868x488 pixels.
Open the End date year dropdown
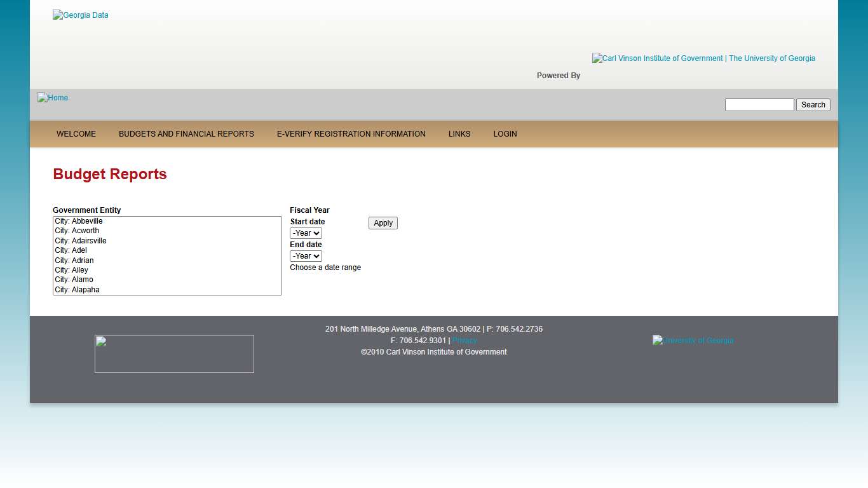point(306,256)
